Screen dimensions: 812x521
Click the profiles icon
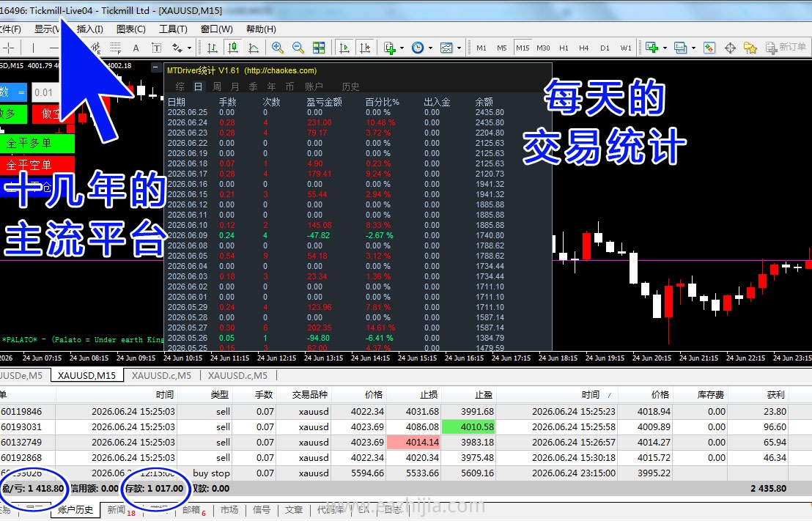[x=681, y=48]
